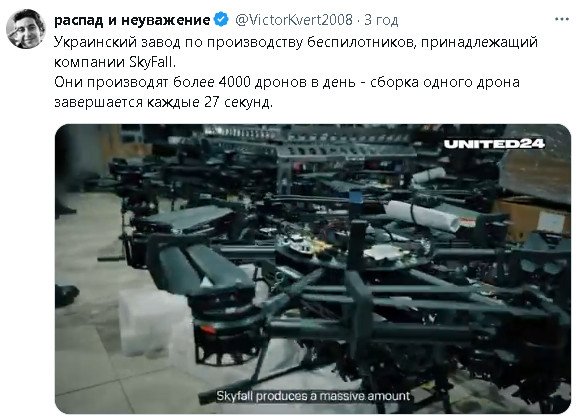
Task: Play the embedded drone factory video
Action: [313, 269]
